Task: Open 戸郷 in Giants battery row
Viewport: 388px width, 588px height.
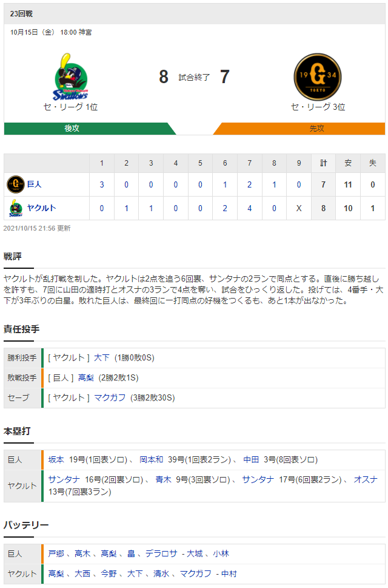Action: coord(56,554)
